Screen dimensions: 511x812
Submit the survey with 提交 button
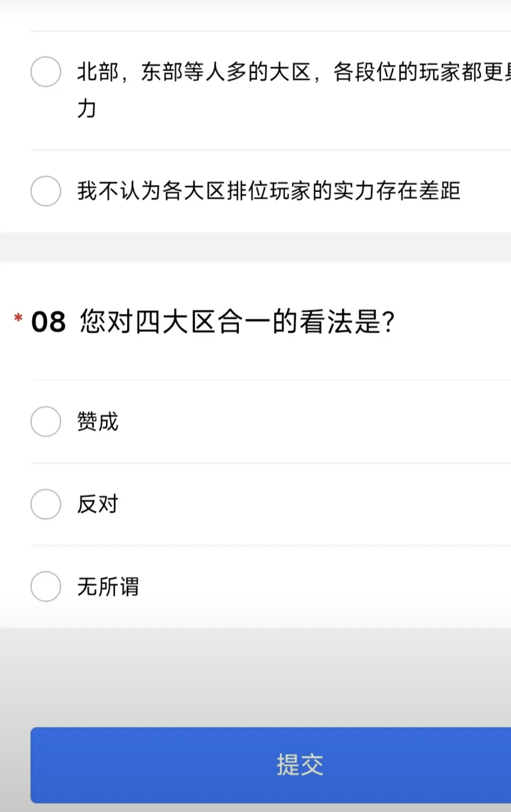coord(271,765)
